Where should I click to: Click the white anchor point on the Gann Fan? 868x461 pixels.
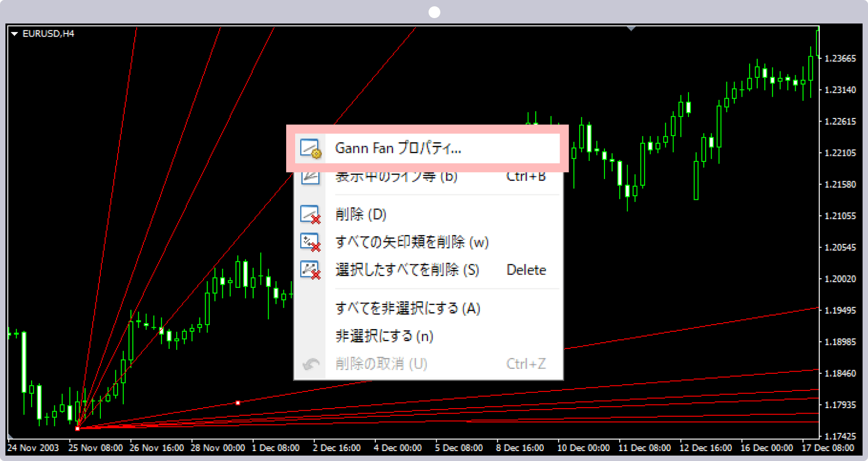tap(238, 402)
